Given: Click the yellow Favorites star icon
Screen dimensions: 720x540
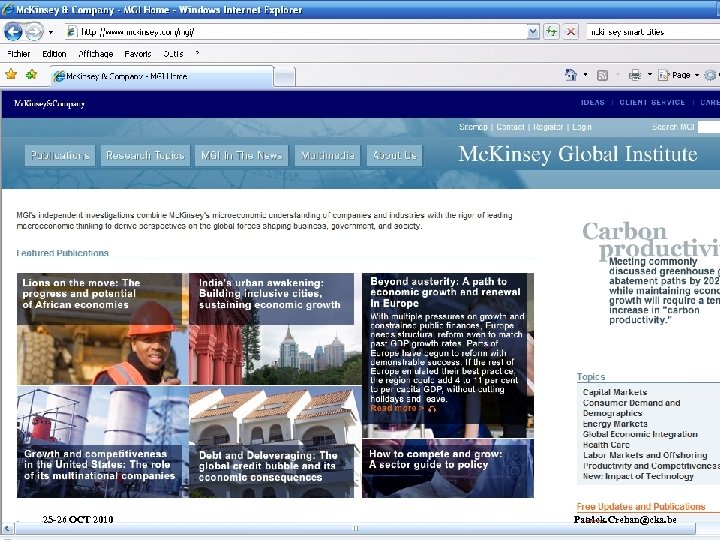Looking at the screenshot, I should [11, 74].
